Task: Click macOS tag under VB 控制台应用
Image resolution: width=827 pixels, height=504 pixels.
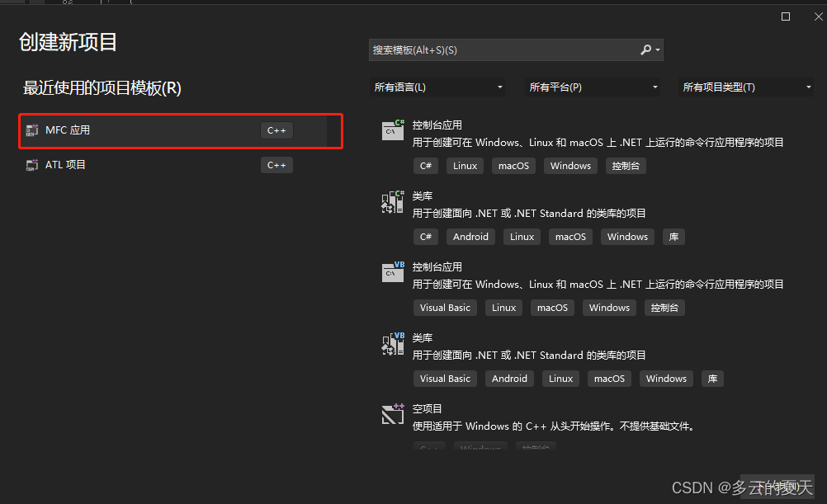Action: click(x=553, y=308)
